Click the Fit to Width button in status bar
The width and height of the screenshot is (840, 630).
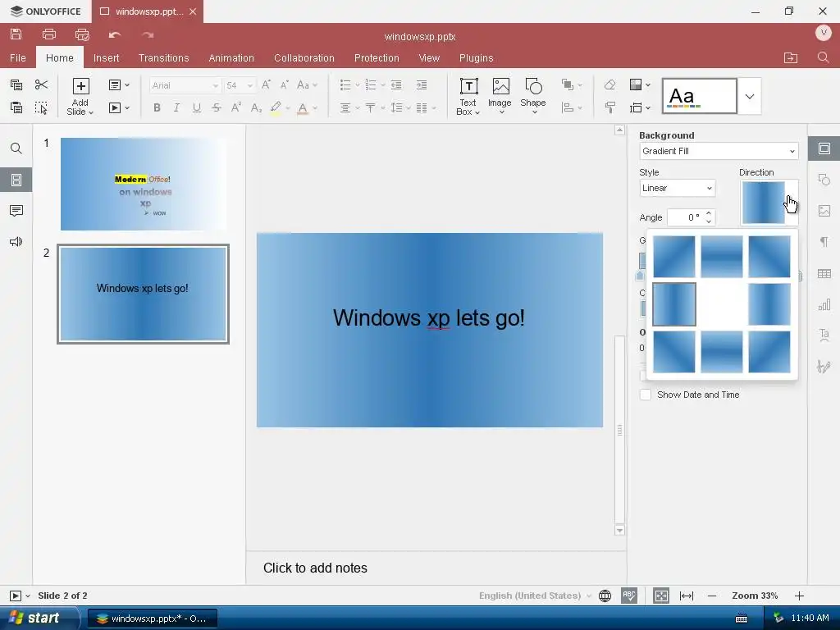687,596
